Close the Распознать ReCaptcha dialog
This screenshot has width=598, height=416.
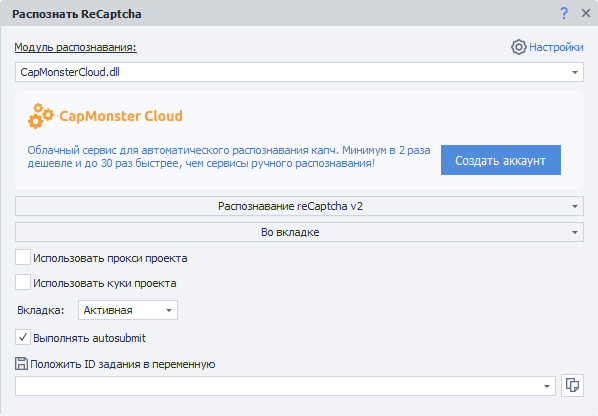(585, 13)
